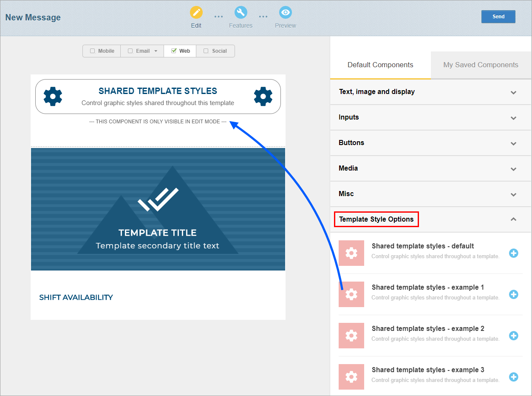Enable the Social channel checkbox
The image size is (532, 396).
[x=206, y=51]
